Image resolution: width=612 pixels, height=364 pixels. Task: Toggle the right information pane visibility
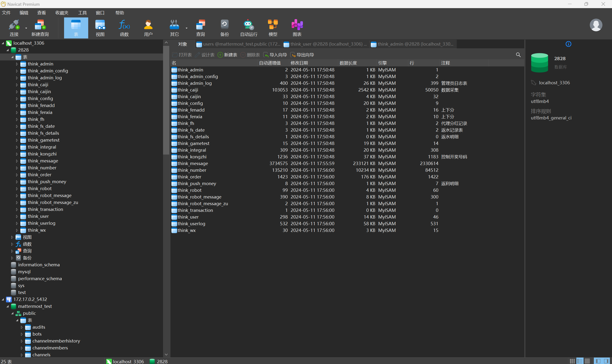606,361
